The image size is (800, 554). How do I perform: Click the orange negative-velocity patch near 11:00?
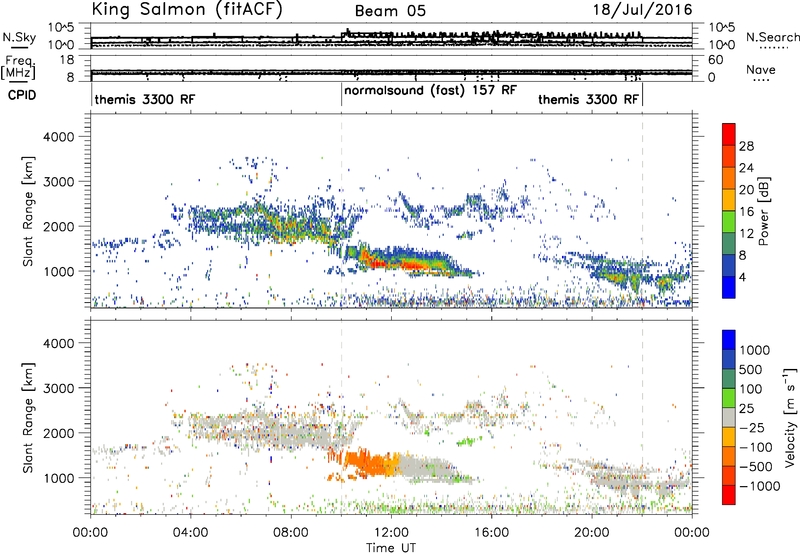tap(365, 463)
